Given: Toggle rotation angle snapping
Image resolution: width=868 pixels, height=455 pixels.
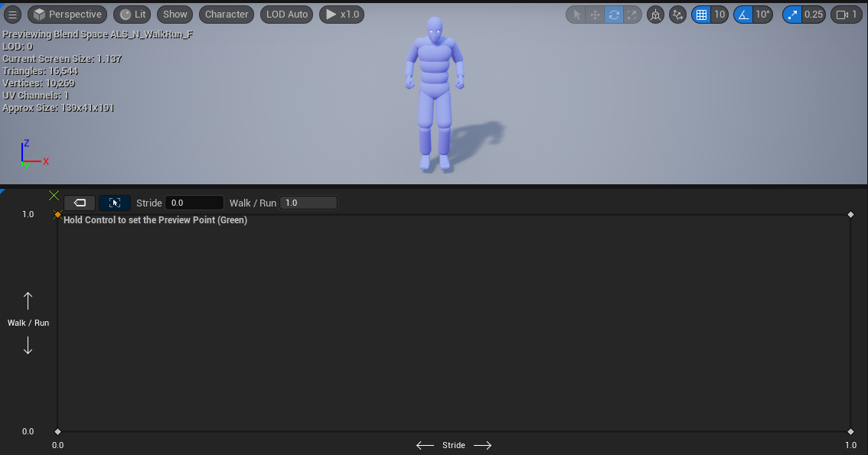Looking at the screenshot, I should coord(743,15).
